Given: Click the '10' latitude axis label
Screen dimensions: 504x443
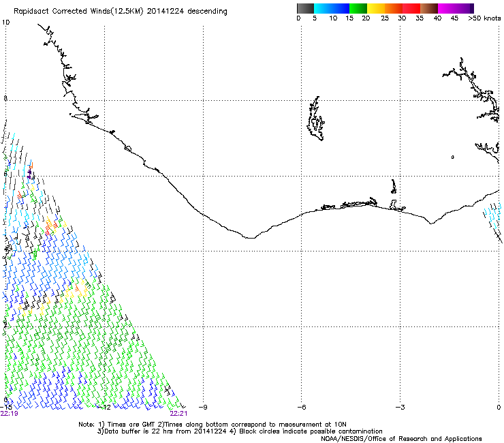Looking at the screenshot, I should pos(5,22).
